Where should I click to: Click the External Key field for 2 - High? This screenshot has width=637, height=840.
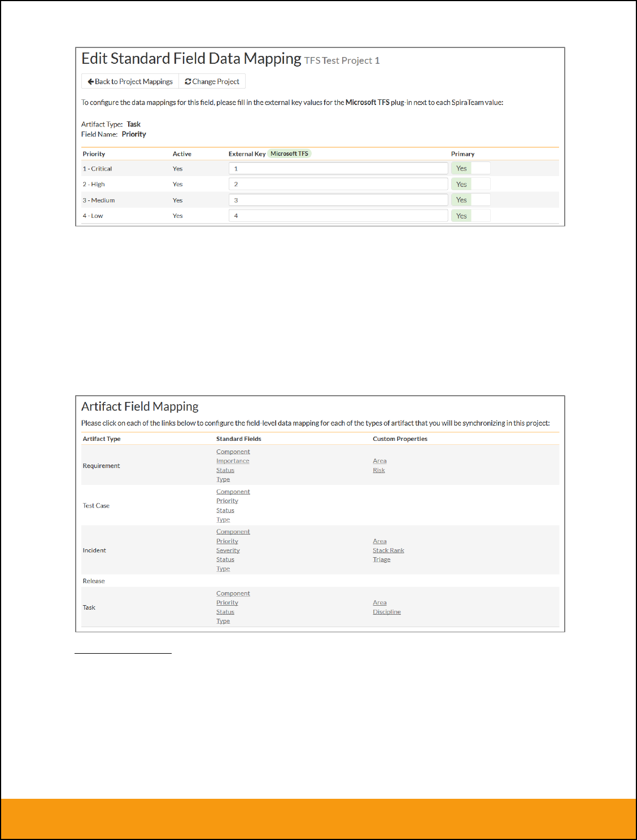point(338,184)
